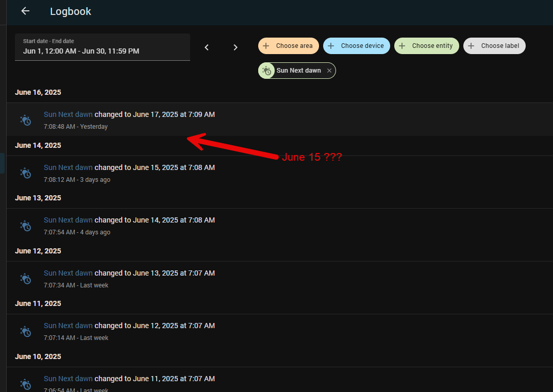This screenshot has width=553, height=392.
Task: Click the Sun icon on the June 14 logbook entry
Action: (x=25, y=173)
